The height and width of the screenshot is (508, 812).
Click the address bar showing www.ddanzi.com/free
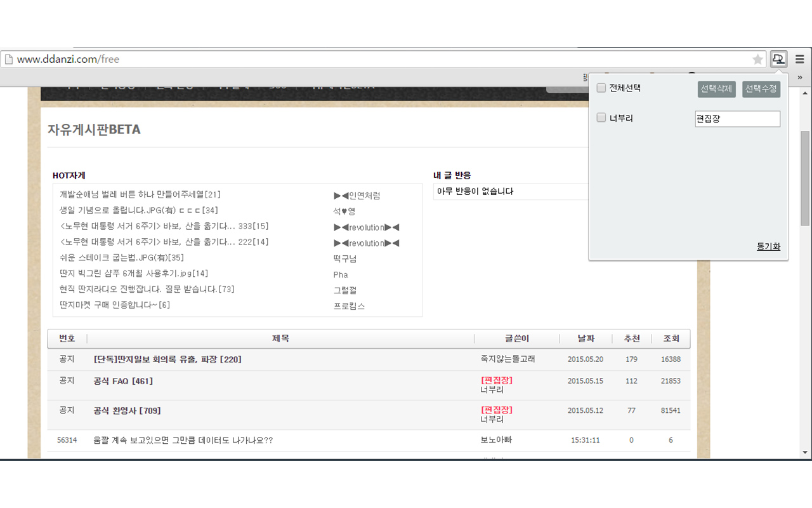point(381,58)
